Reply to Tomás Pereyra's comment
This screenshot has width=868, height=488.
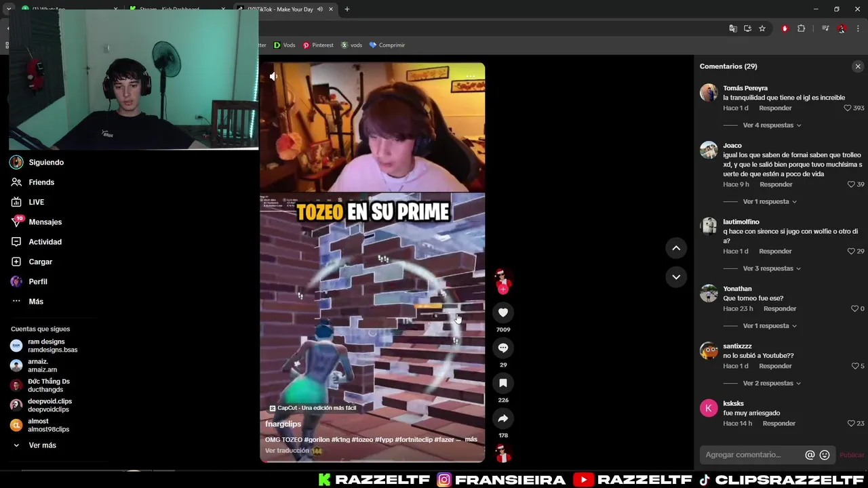(x=775, y=108)
